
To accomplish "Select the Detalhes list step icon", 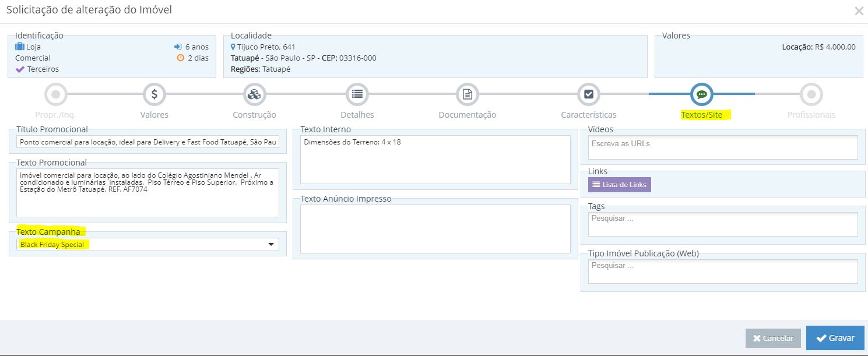I will [357, 94].
